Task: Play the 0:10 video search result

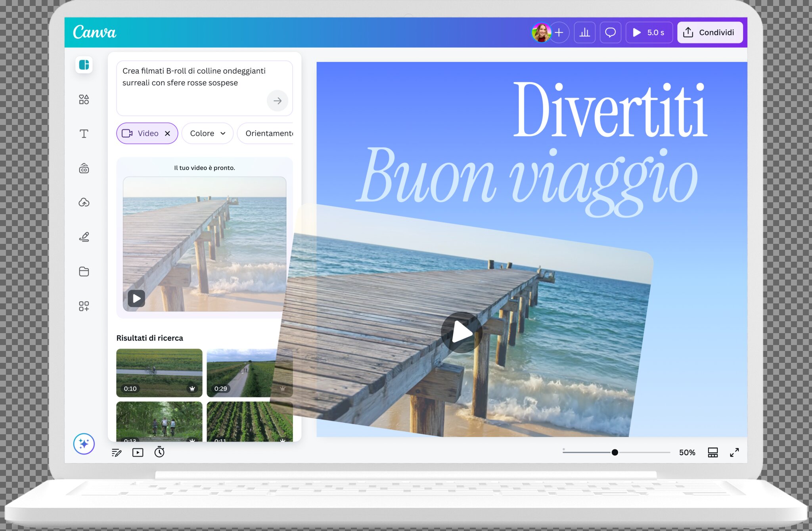Action: [x=159, y=373]
